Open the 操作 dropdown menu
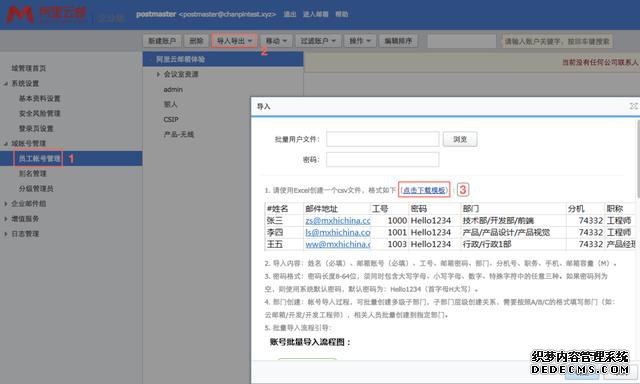This screenshot has height=384, width=640. coord(360,41)
